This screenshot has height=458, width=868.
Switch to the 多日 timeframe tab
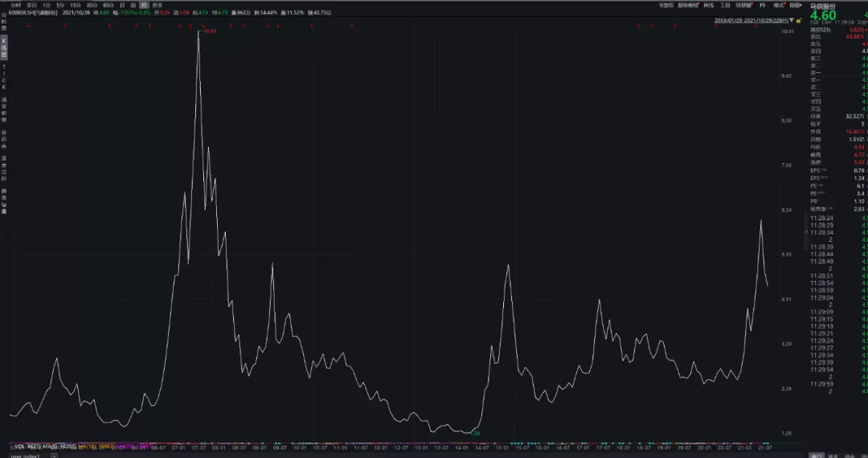coord(32,5)
